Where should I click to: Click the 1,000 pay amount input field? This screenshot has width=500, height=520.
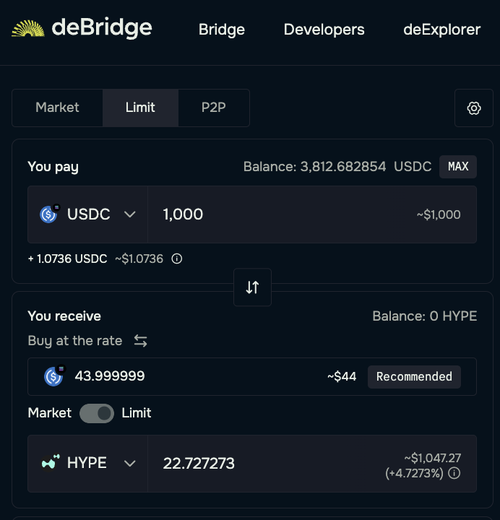[312, 214]
